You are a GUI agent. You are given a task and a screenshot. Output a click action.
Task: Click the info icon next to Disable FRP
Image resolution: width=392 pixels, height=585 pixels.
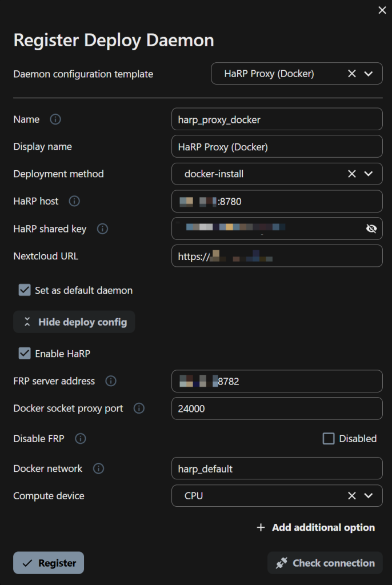click(81, 439)
